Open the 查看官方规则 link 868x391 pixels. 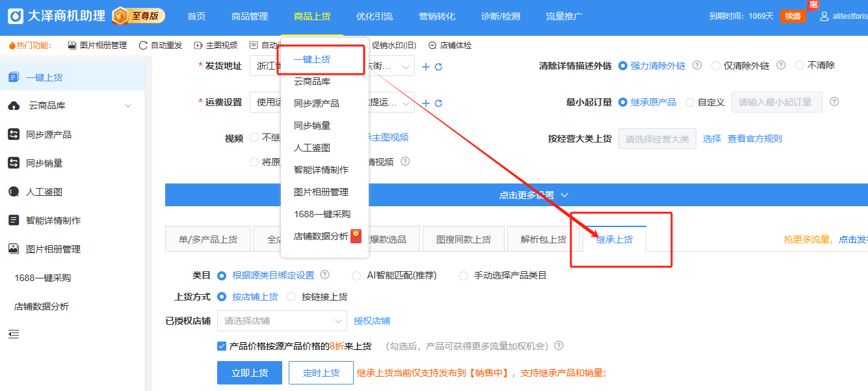coord(754,139)
